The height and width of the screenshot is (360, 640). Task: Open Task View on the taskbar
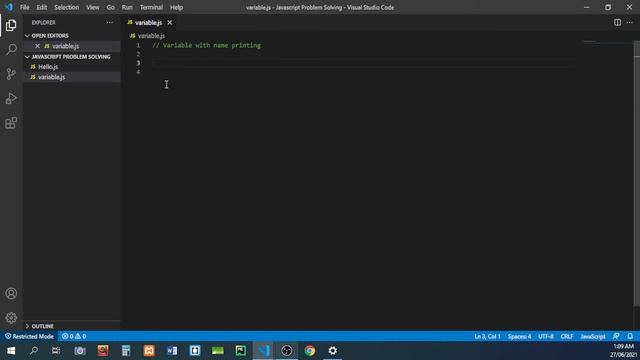(x=56, y=351)
